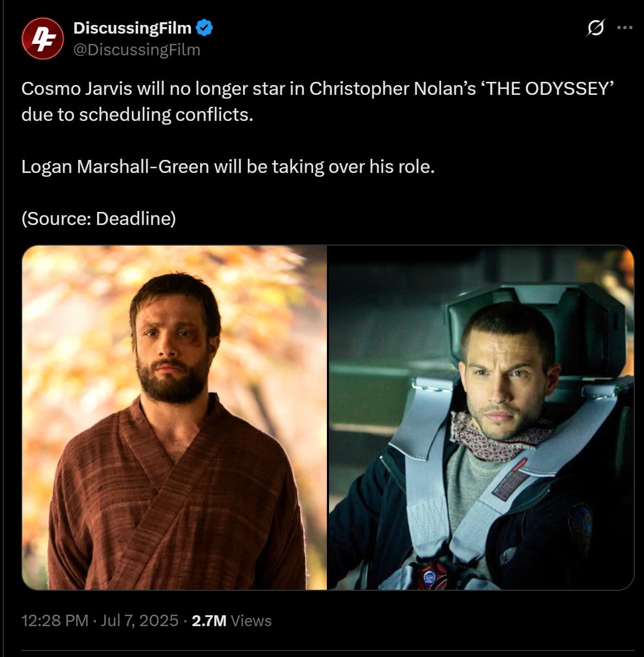The image size is (644, 657).
Task: Click the (Source: Deadline) line
Action: 99,218
